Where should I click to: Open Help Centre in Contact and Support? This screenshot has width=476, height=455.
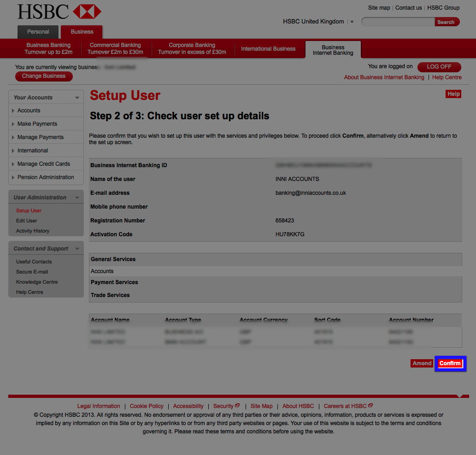click(30, 292)
